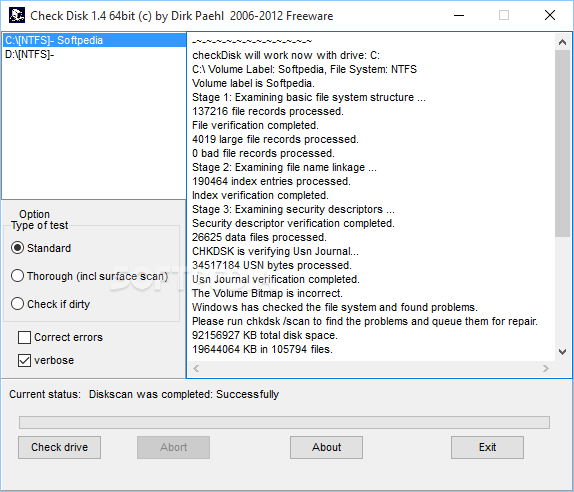Uncheck the verbose checkbox
The height and width of the screenshot is (492, 574).
(46, 360)
